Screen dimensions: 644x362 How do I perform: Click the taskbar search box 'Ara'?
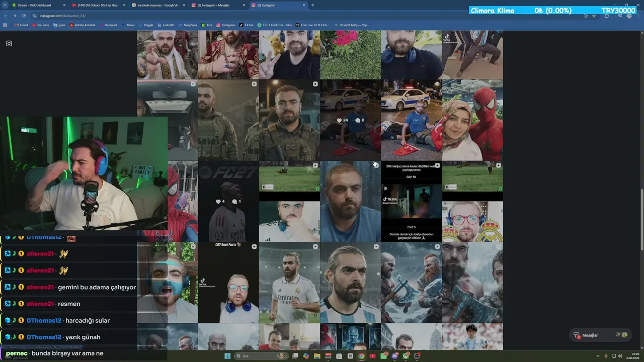[x=260, y=356]
